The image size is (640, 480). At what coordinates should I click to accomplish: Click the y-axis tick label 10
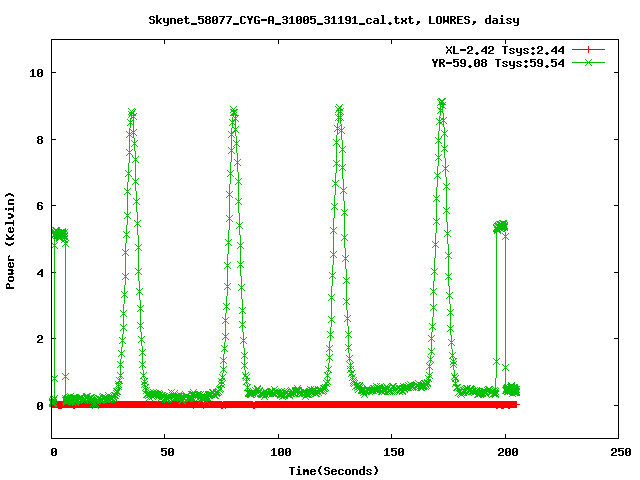[x=36, y=73]
